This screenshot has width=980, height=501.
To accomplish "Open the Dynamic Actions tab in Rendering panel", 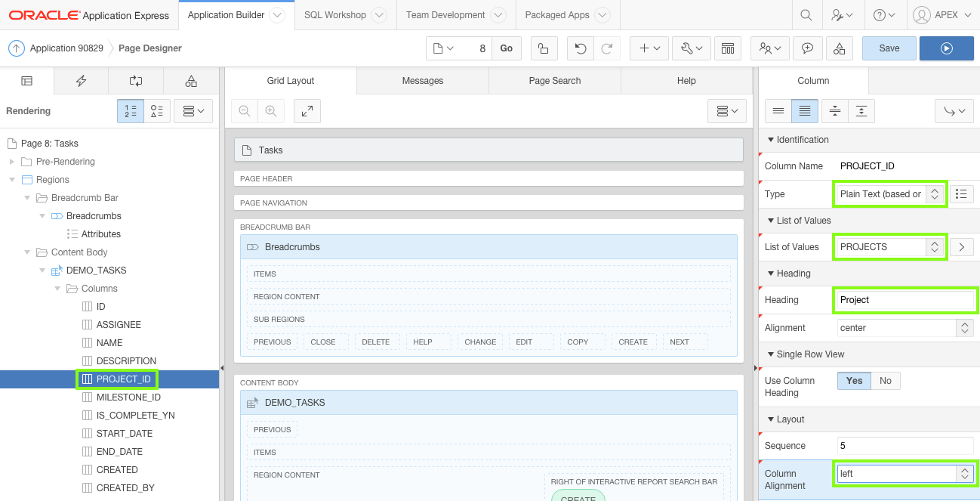I will 81,81.
